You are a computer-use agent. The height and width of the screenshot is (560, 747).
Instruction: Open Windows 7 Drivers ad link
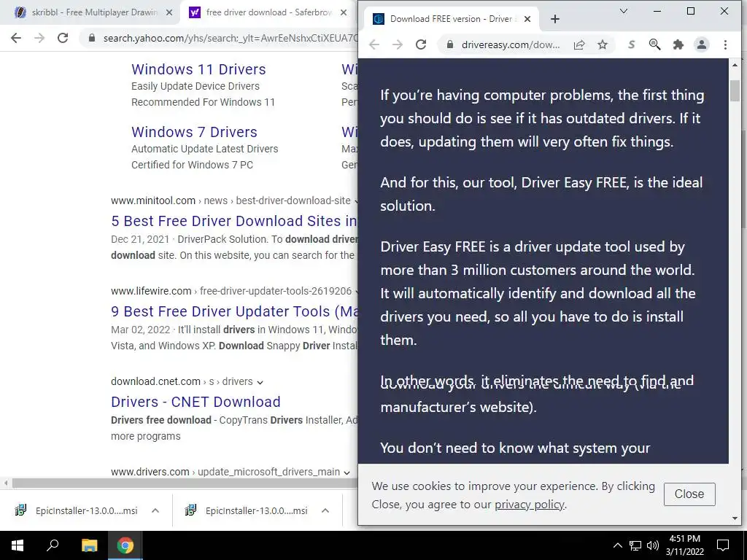point(194,132)
